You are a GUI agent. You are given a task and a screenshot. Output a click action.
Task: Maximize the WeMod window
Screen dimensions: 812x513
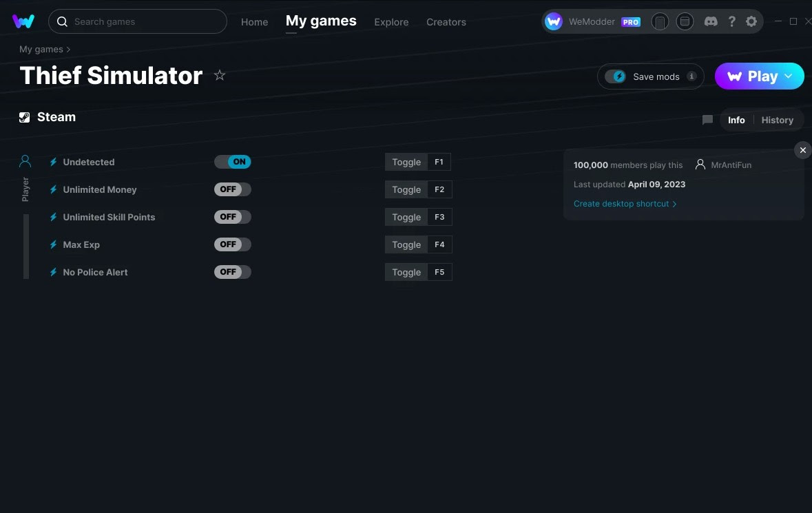[793, 21]
